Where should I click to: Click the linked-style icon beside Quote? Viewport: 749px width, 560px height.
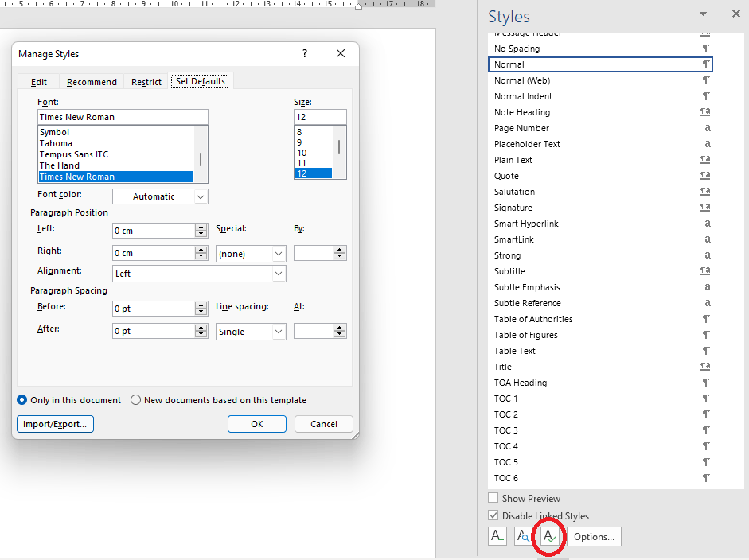click(x=705, y=175)
